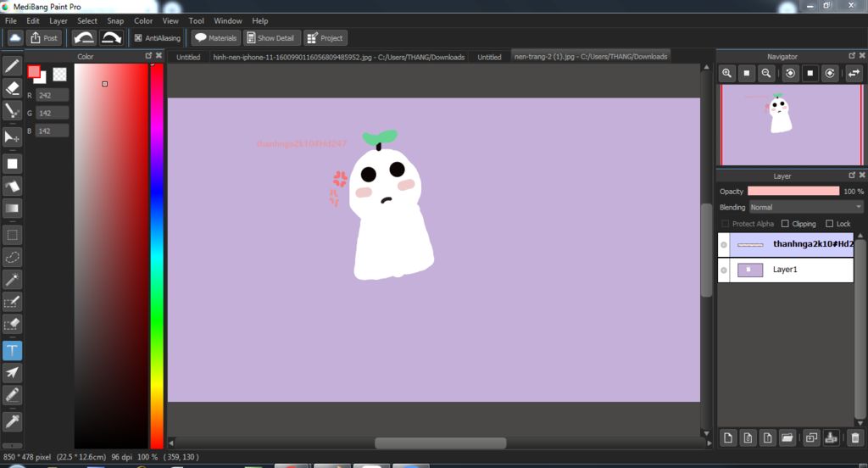Image resolution: width=868 pixels, height=468 pixels.
Task: Open the Blending mode dropdown
Action: [x=805, y=207]
